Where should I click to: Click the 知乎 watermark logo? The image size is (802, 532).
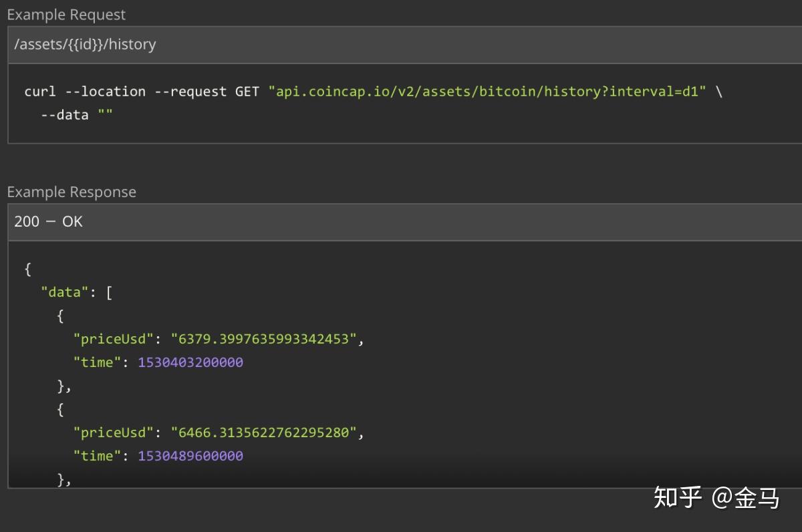pyautogui.click(x=677, y=497)
